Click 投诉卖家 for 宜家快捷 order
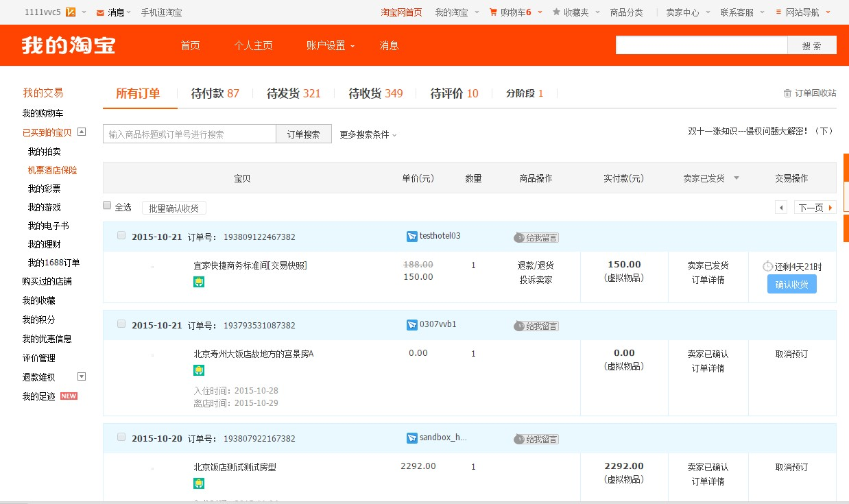The image size is (849, 504). click(536, 280)
